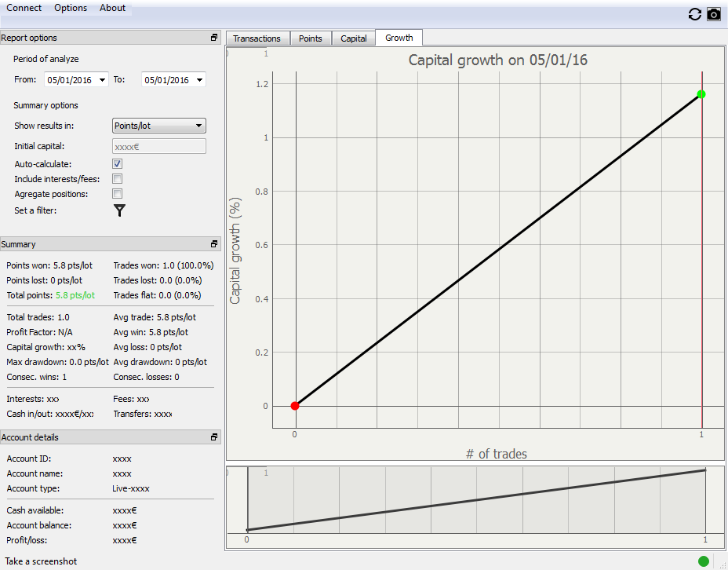Open the Connect menu
This screenshot has width=728, height=570.
point(24,8)
